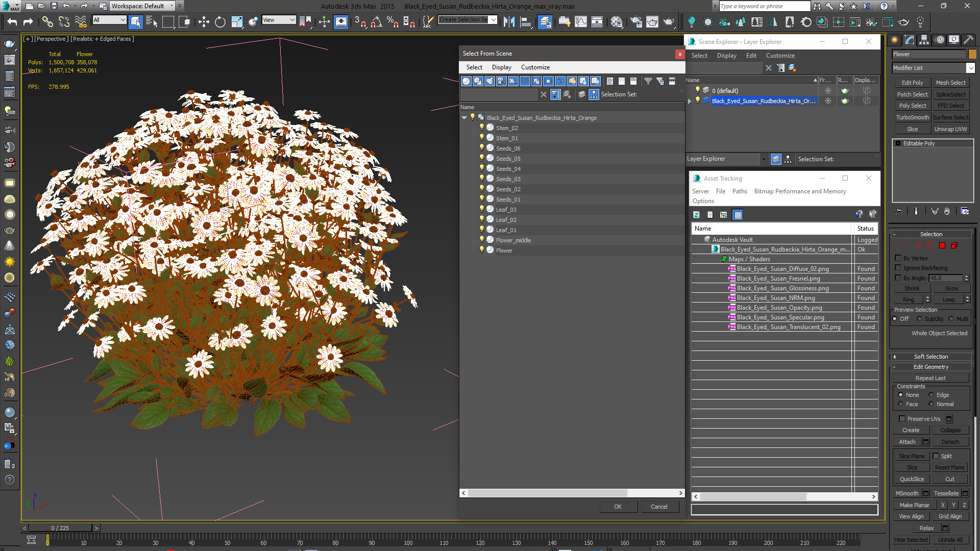Open Customize menu in Select From Scene
980x551 pixels.
click(535, 67)
